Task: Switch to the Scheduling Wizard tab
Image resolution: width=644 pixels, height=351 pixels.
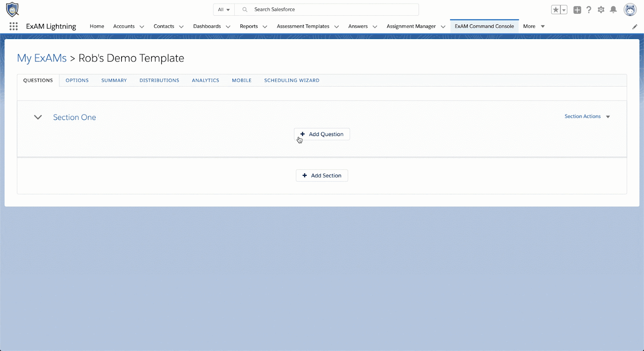Action: 292,81
